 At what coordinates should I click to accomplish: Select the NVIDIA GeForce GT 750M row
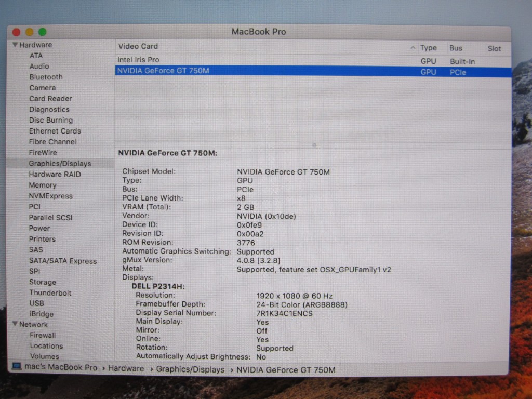point(313,71)
